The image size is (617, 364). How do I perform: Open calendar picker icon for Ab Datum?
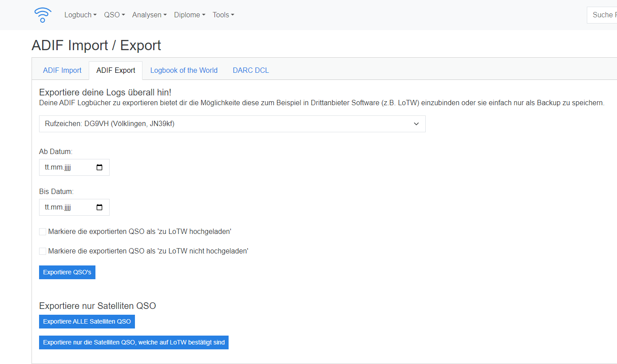tap(99, 167)
